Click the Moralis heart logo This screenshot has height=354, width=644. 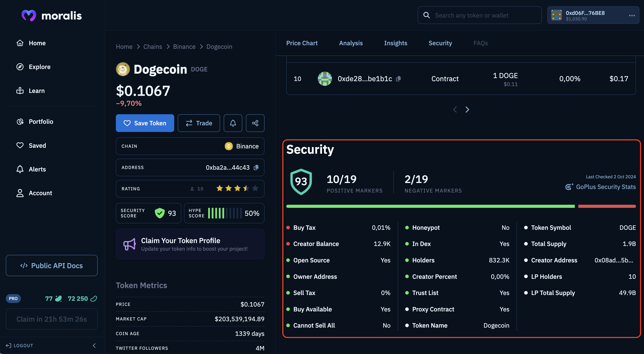click(29, 16)
